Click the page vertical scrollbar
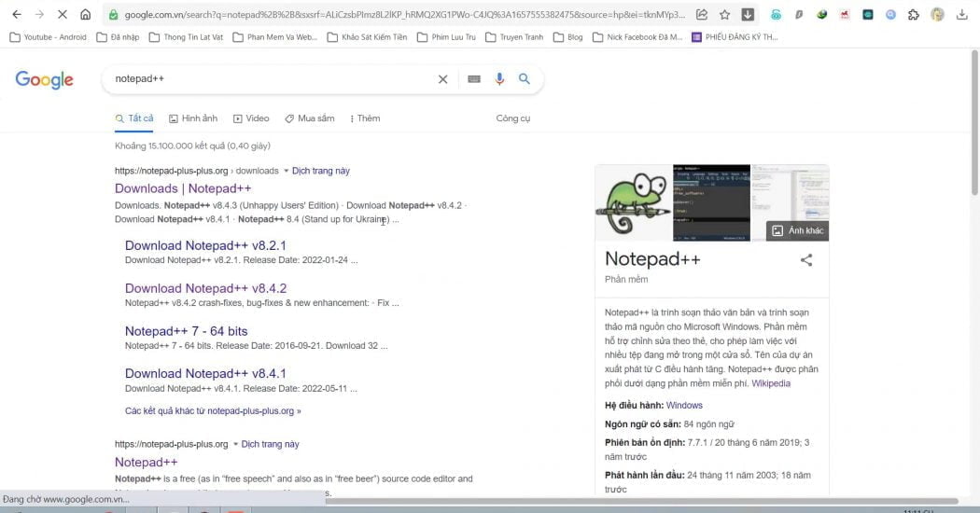980x513 pixels. (x=974, y=122)
